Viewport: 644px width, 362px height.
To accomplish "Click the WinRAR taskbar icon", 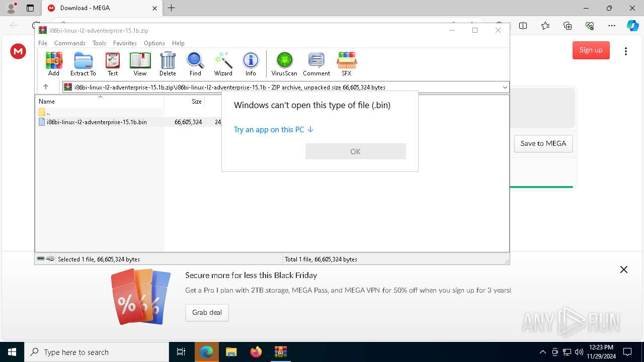I will click(281, 352).
